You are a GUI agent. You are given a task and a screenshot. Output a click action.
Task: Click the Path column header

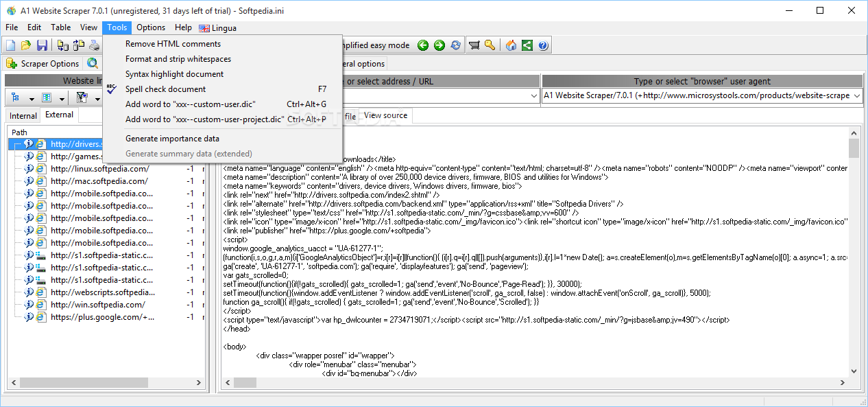tap(19, 132)
